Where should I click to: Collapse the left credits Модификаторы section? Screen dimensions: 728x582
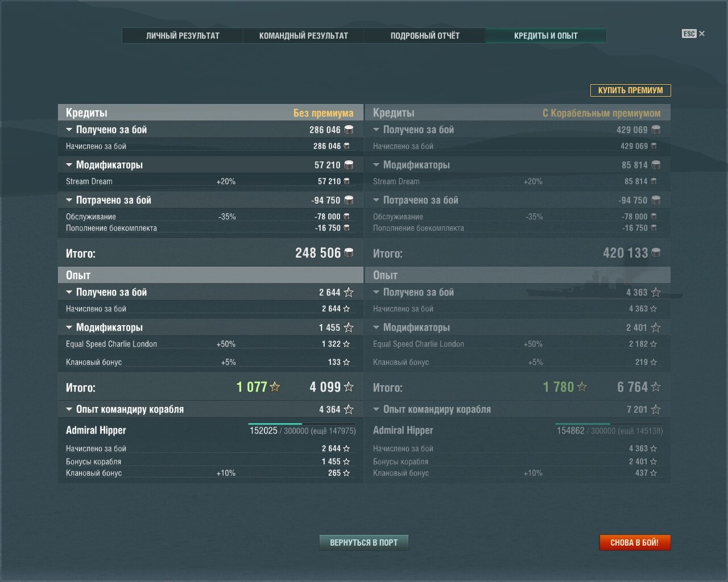[x=69, y=165]
